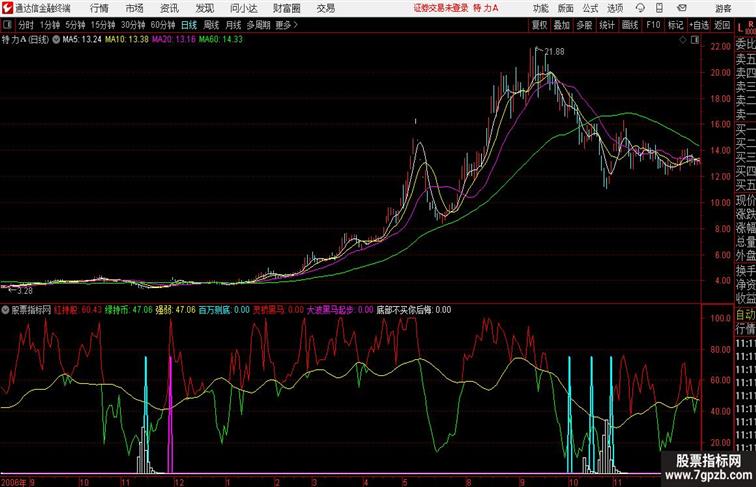
Task: Click the diamond icon at chart top right
Action: [x=683, y=40]
